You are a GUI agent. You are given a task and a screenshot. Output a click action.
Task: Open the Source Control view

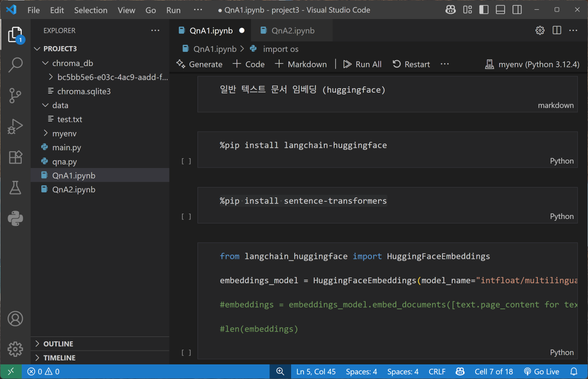[15, 95]
